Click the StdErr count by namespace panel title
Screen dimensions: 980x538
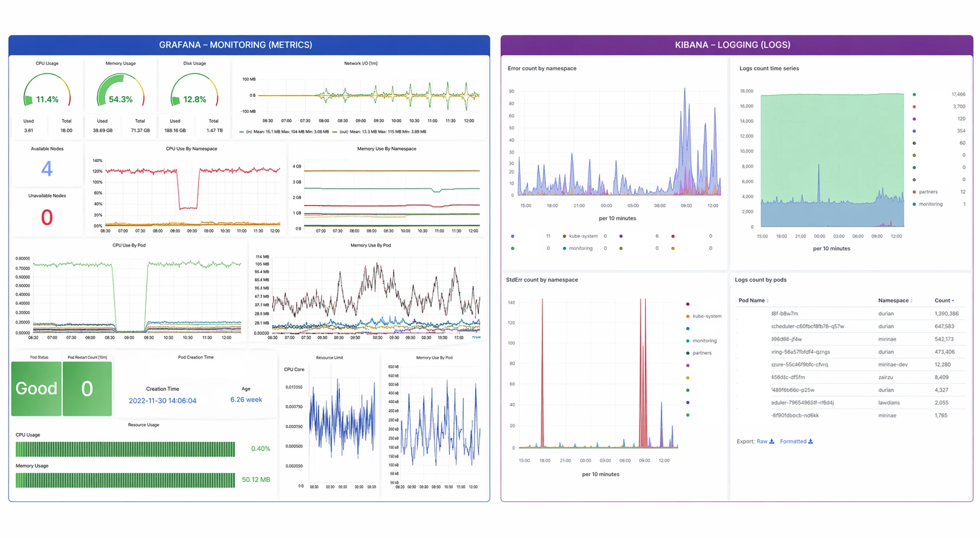coord(542,280)
